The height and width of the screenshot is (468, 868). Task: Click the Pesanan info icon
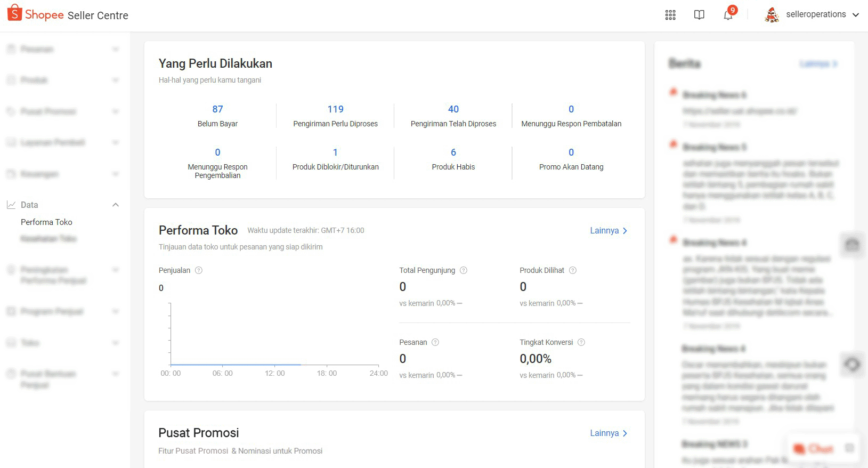(x=435, y=342)
